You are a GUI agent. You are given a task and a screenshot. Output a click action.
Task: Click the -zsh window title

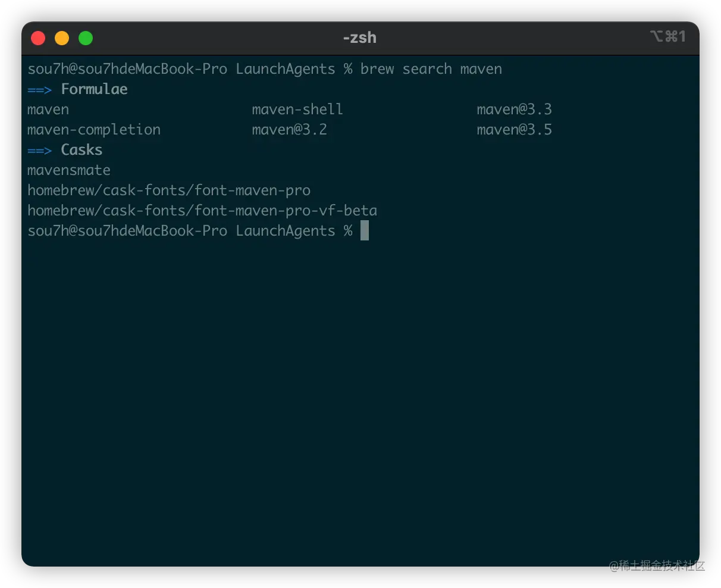tap(360, 37)
